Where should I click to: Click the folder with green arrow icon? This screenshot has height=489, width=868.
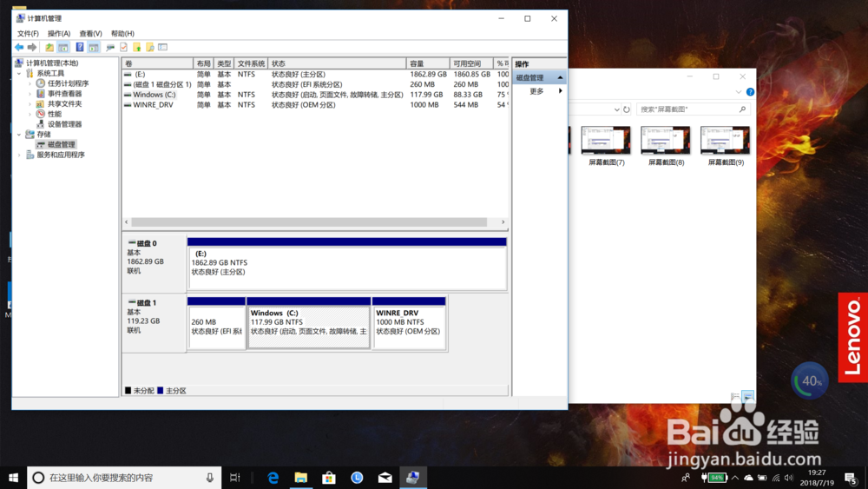point(137,48)
